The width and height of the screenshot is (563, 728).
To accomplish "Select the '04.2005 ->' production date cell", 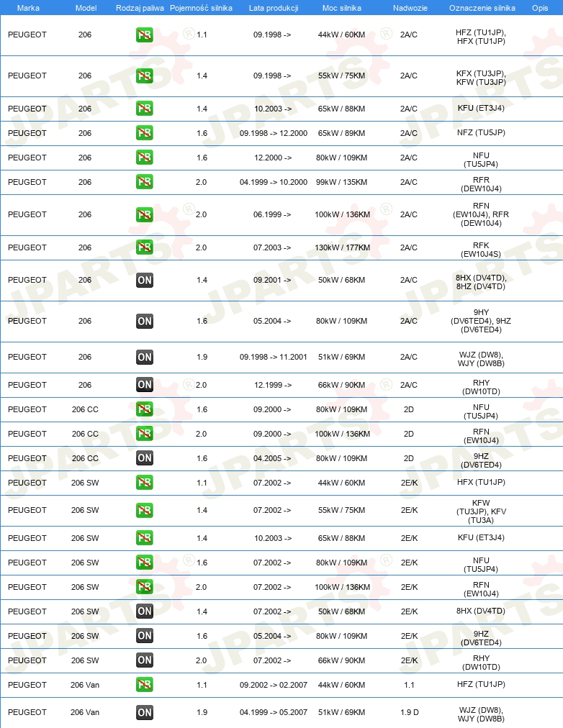I will click(272, 458).
